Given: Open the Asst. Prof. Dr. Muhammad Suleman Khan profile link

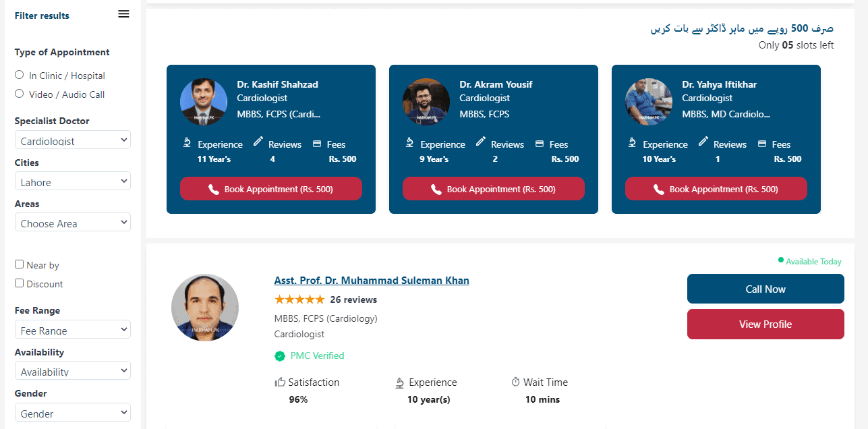Looking at the screenshot, I should pyautogui.click(x=372, y=281).
